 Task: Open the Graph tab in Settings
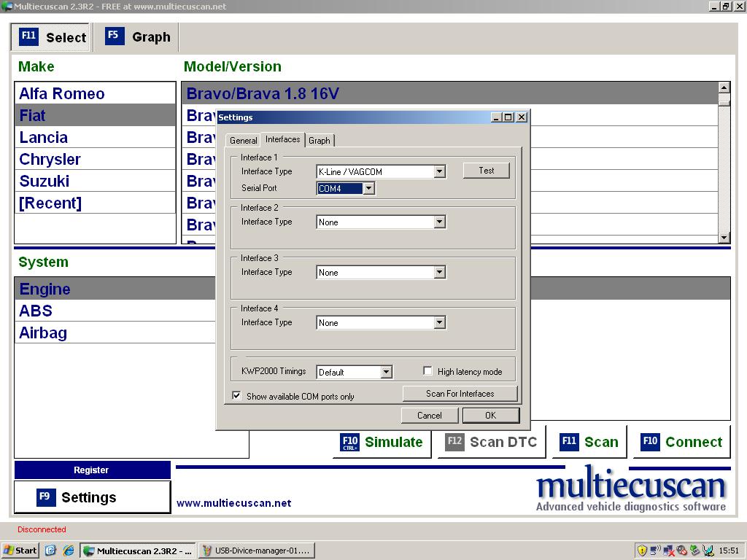pos(320,140)
